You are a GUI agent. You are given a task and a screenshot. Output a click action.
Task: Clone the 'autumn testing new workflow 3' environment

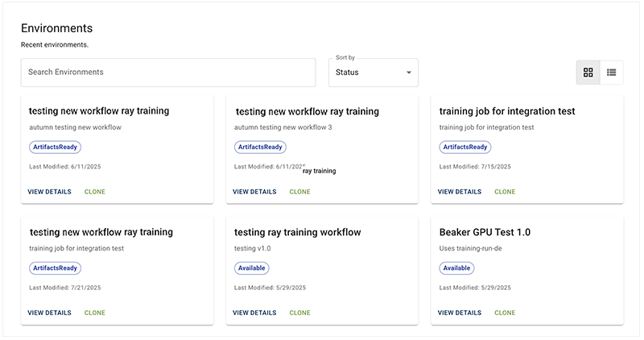click(x=299, y=192)
